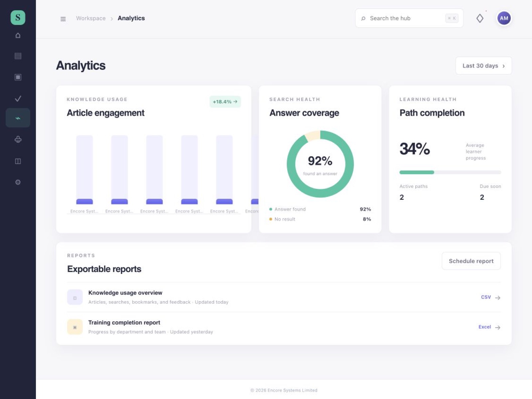Click the 2026 Encore Systems Limited footer
Image resolution: width=532 pixels, height=399 pixels.
tap(284, 390)
